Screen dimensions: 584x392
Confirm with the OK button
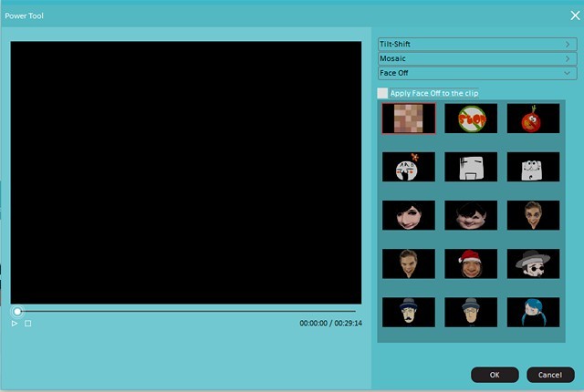[x=495, y=375]
